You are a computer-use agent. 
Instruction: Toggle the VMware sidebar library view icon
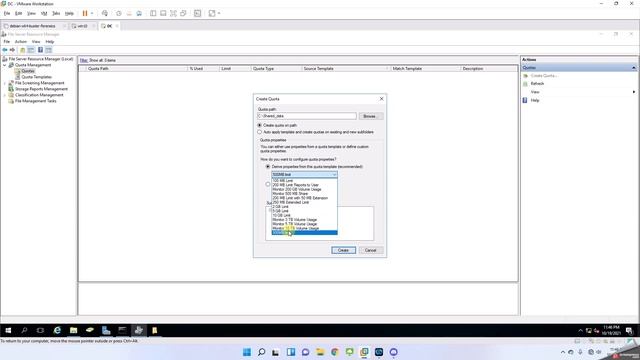153,13
